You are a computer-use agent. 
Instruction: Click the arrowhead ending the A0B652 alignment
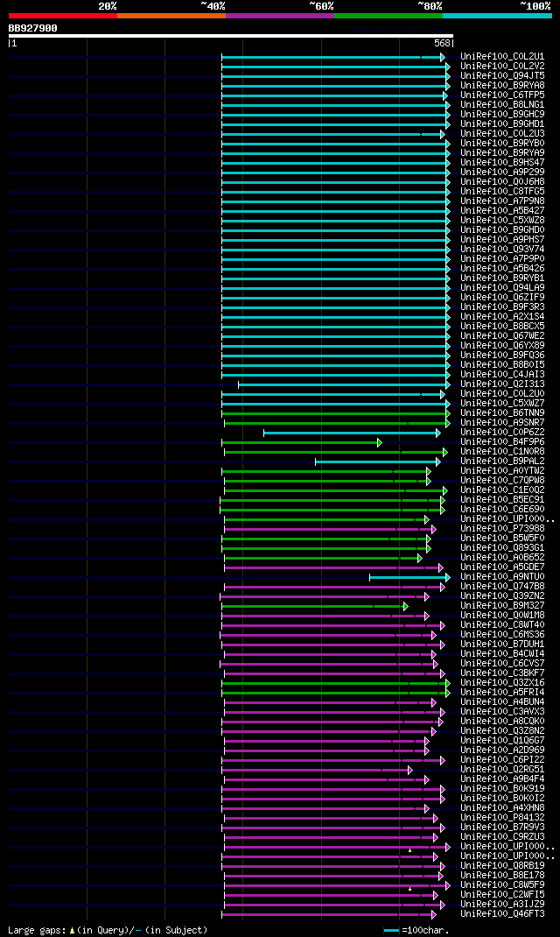point(420,558)
